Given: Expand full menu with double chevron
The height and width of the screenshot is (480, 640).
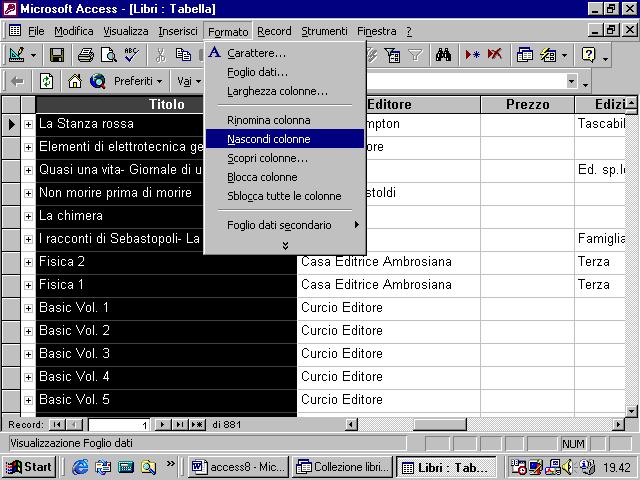Looking at the screenshot, I should point(285,245).
